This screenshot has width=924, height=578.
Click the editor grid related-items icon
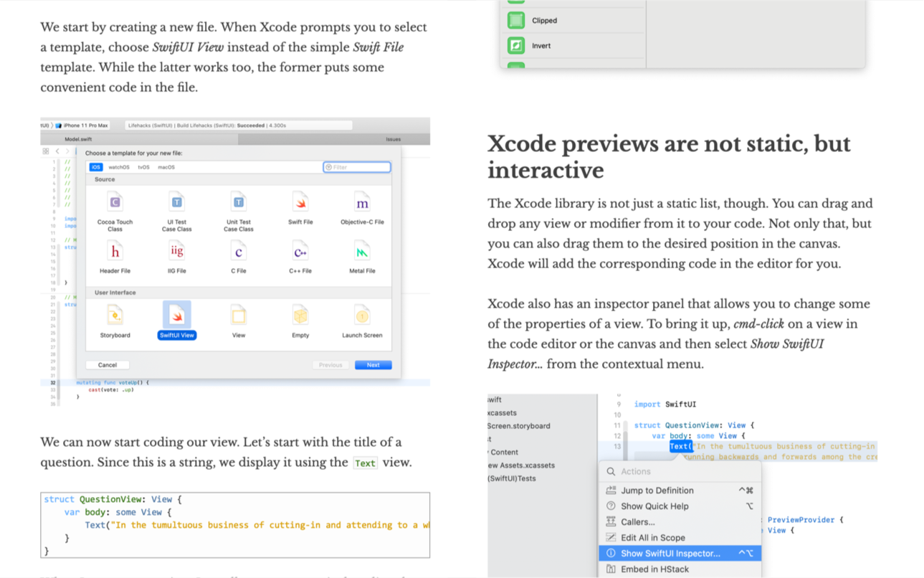coord(46,151)
